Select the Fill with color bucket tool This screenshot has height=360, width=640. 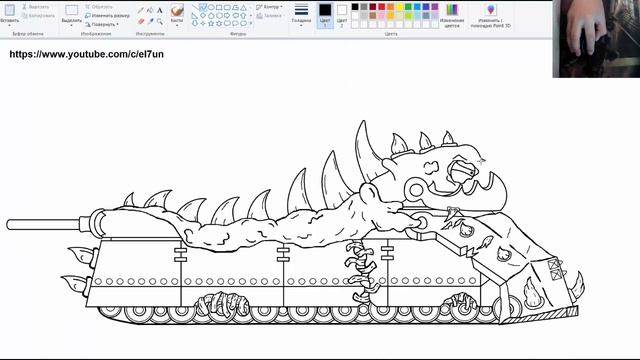coord(150,10)
